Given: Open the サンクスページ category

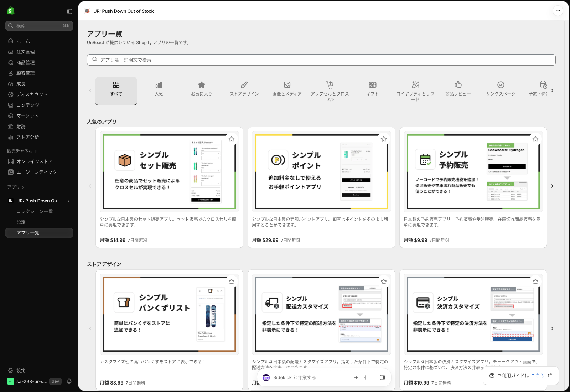Looking at the screenshot, I should pyautogui.click(x=501, y=91).
